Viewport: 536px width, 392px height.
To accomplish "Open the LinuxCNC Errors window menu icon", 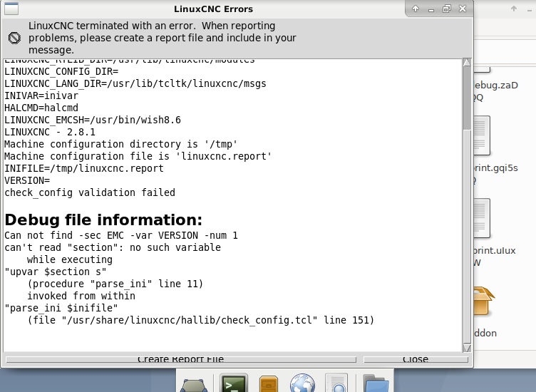I will (11, 9).
